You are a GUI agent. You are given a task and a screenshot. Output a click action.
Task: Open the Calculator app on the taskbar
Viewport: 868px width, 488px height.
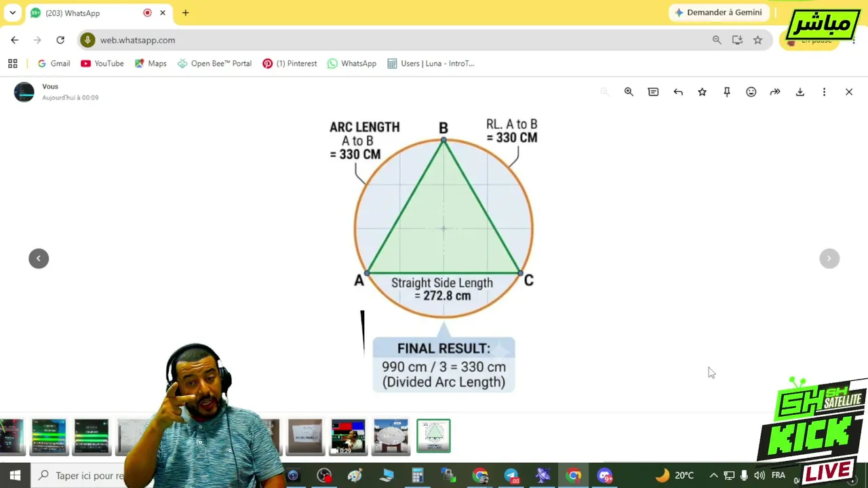418,475
